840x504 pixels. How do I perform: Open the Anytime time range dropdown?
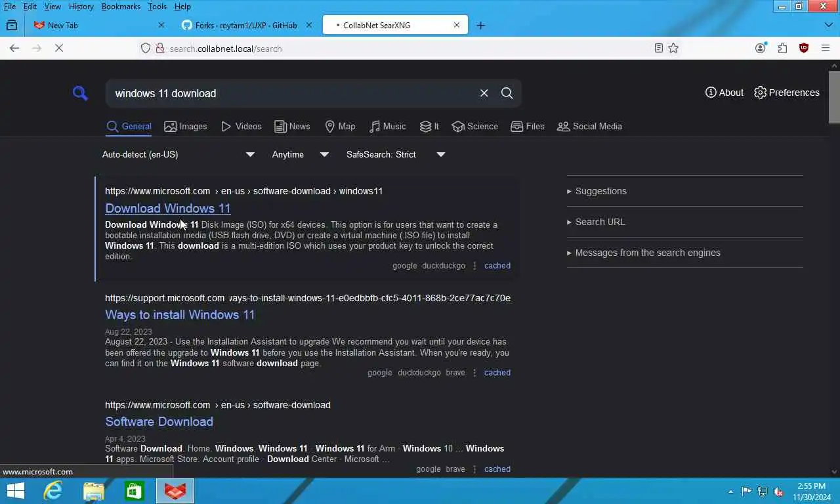coord(300,154)
